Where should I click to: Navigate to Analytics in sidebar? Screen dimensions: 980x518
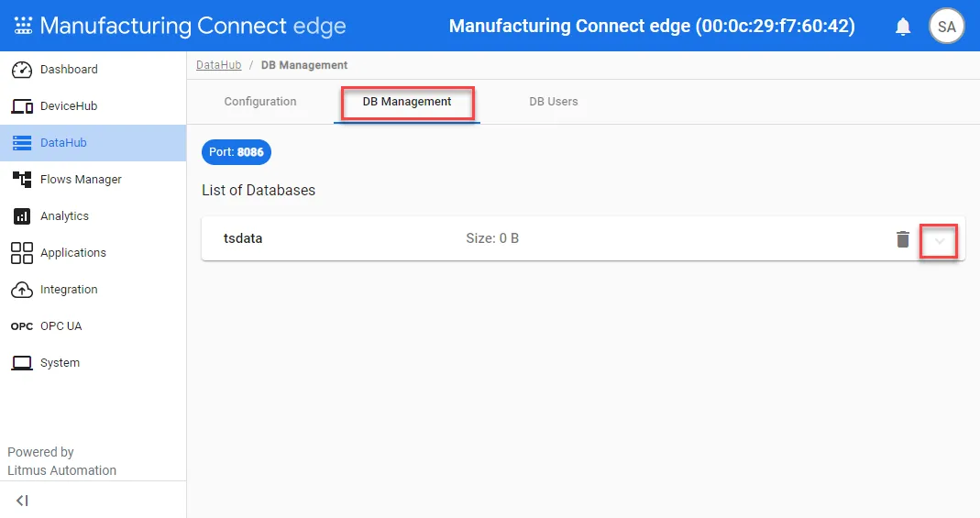click(94, 216)
